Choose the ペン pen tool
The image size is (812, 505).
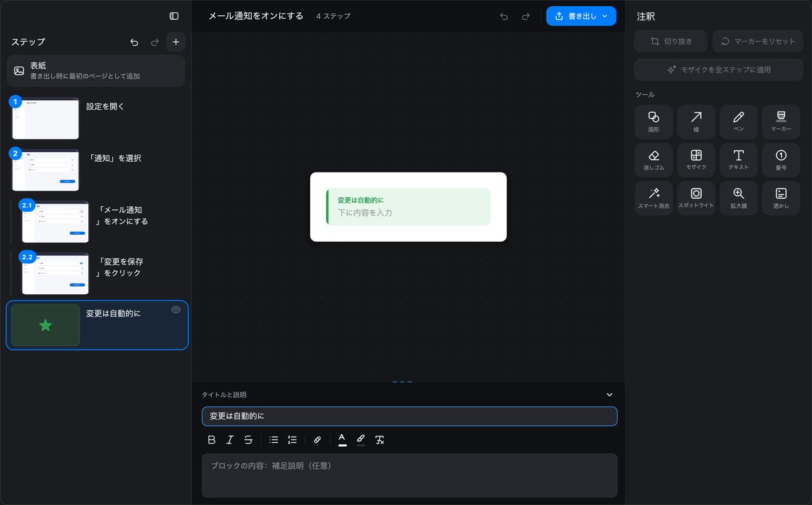tap(738, 122)
